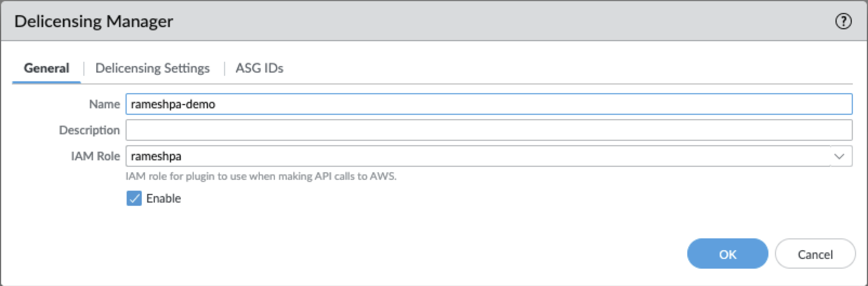The image size is (868, 286).
Task: Open the help icon in the dialog header
Action: 843,21
